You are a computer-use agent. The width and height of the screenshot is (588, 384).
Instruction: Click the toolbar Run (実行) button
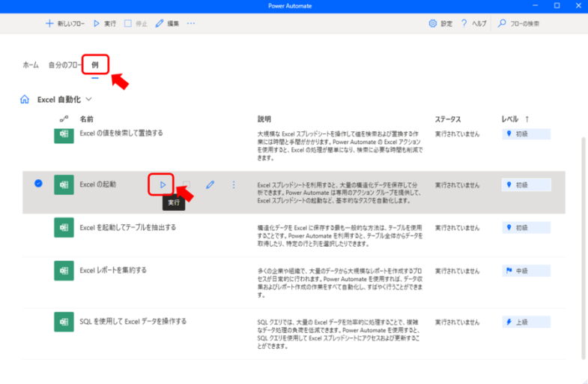pyautogui.click(x=105, y=24)
